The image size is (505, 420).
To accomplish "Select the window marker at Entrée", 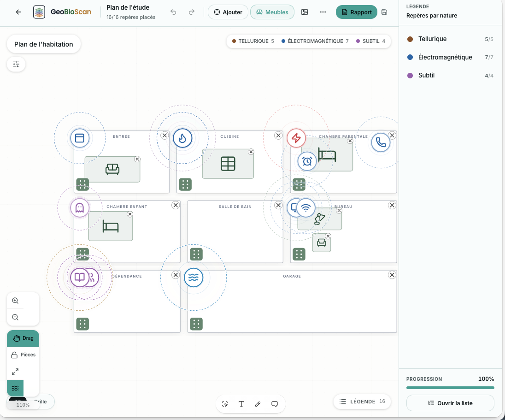I will coord(80,138).
